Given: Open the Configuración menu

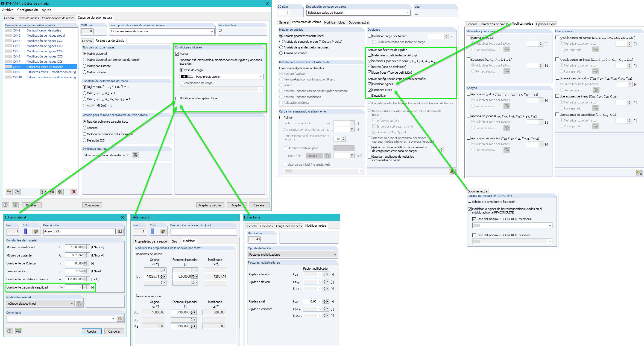Looking at the screenshot, I should coord(27,10).
